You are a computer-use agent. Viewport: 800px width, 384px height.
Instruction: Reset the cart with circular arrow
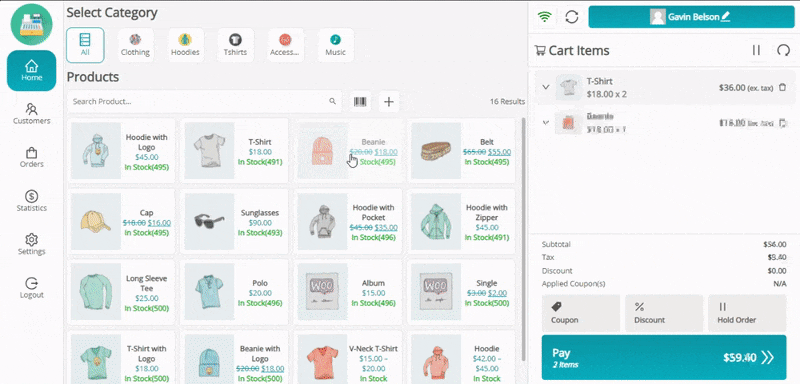point(783,50)
